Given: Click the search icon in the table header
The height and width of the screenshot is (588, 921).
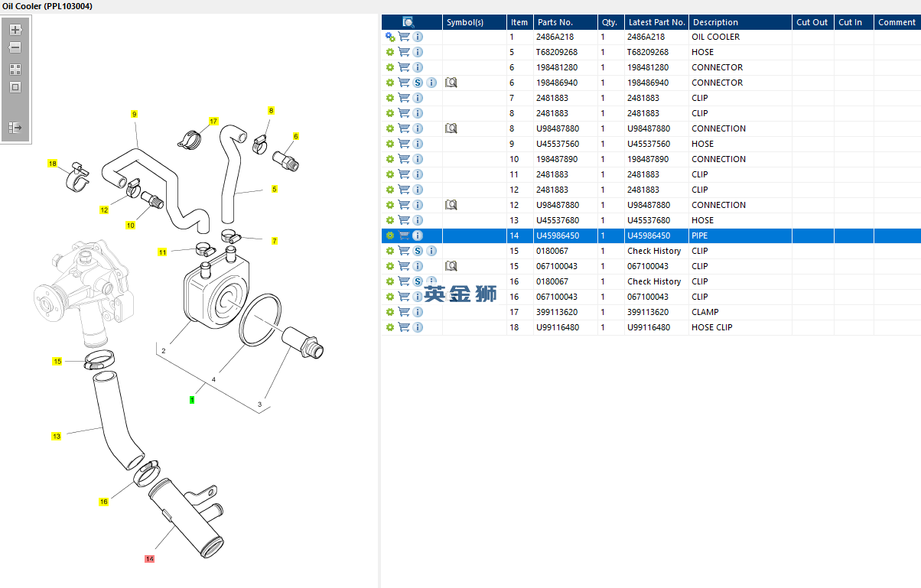Looking at the screenshot, I should (408, 22).
